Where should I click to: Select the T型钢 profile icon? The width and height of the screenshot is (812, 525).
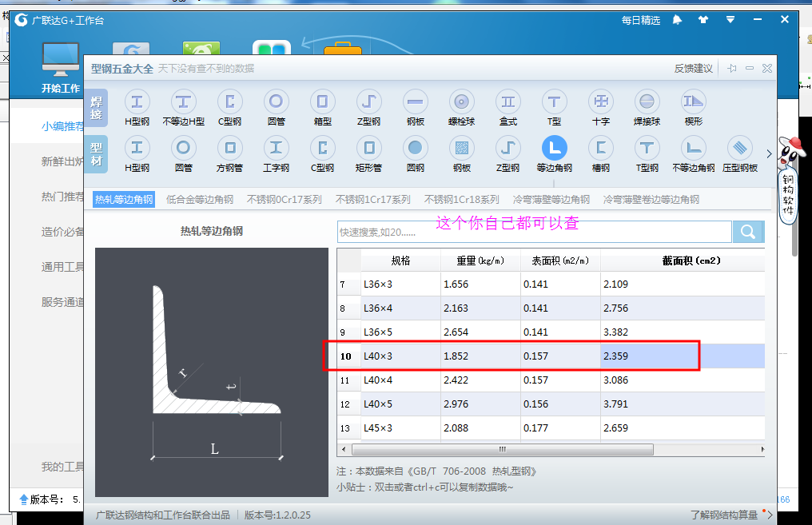coord(647,148)
